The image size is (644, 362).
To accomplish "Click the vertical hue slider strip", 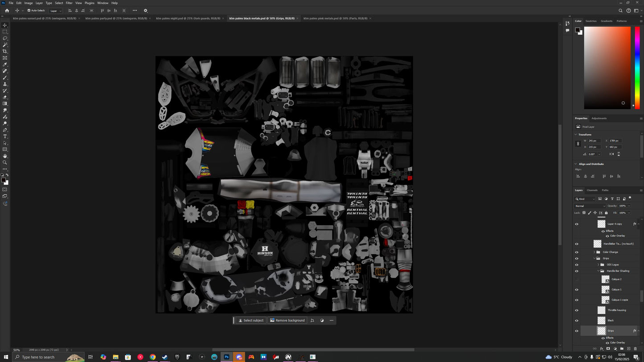I will click(637, 67).
